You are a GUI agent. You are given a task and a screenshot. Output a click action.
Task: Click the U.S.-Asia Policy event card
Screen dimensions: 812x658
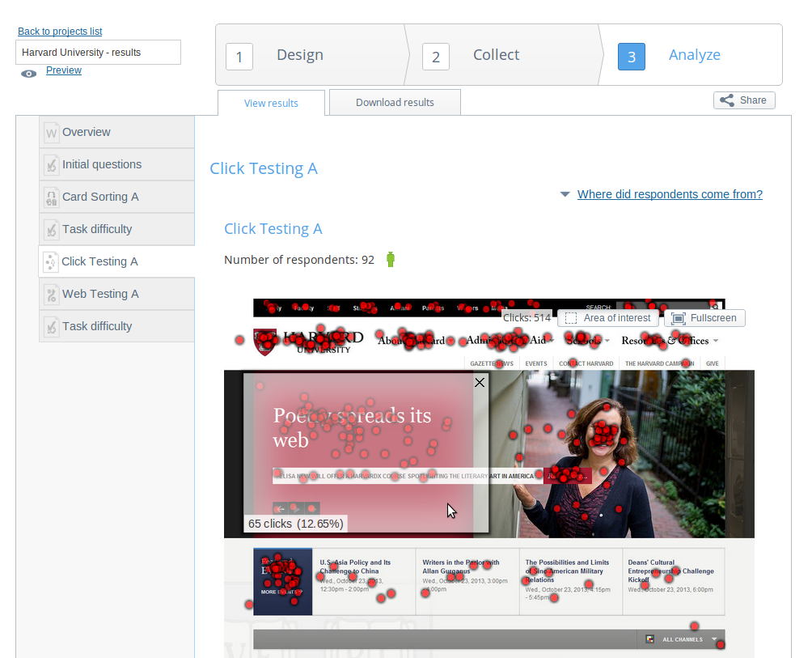364,582
